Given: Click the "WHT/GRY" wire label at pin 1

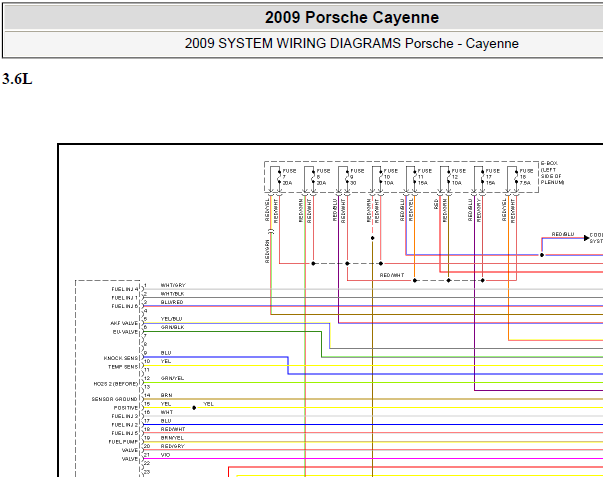Looking at the screenshot, I should pyautogui.click(x=173, y=285).
